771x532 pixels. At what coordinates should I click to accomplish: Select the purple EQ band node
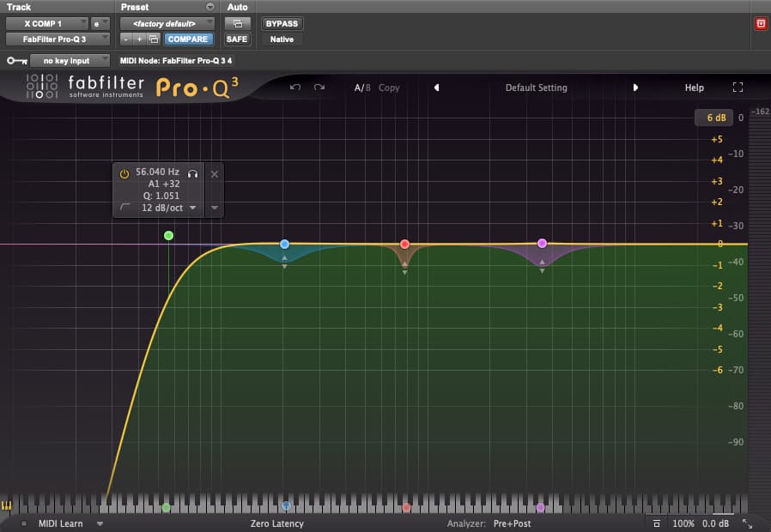point(542,243)
